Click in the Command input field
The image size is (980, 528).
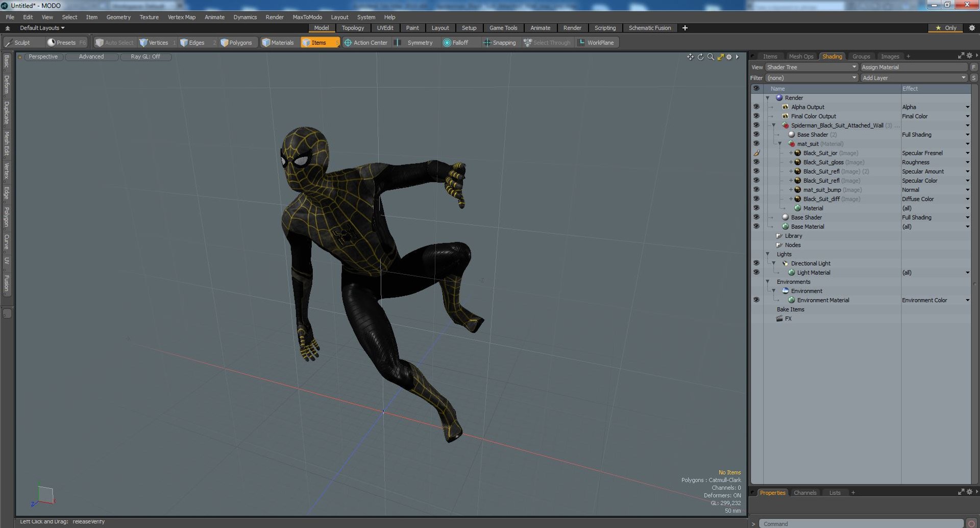[861, 523]
